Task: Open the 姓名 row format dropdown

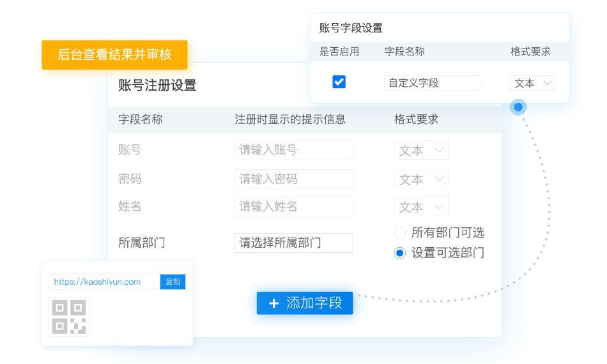Action: tap(421, 207)
